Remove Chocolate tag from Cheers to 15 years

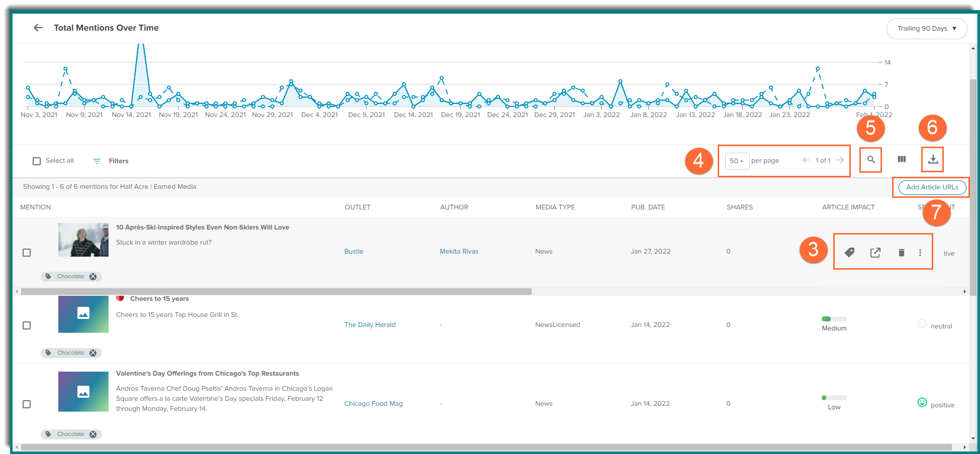point(93,353)
